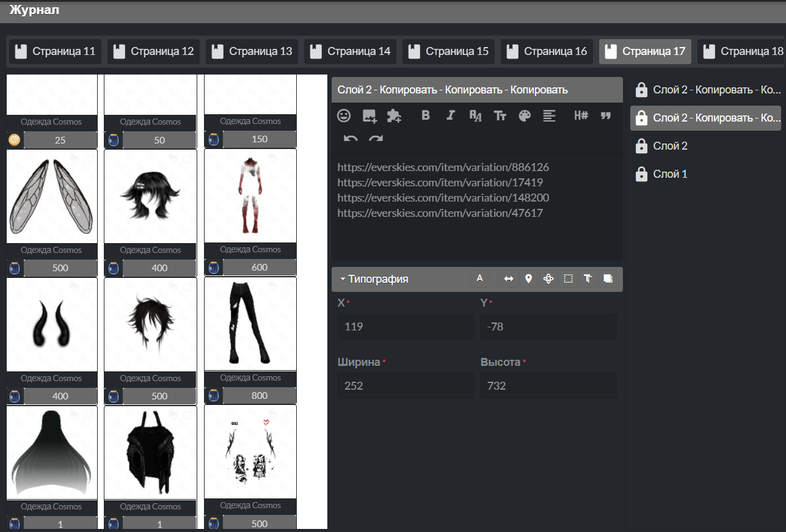
Task: Click the text alignment icon
Action: [x=549, y=115]
